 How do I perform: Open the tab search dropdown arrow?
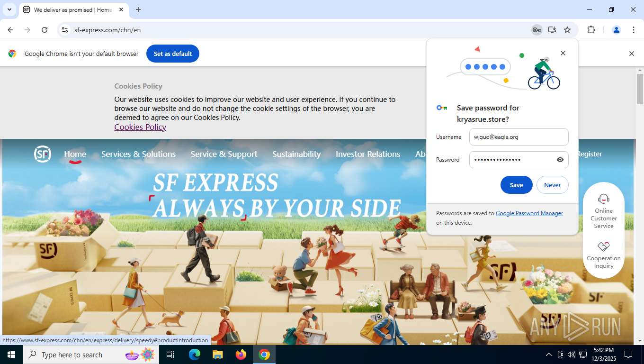click(9, 9)
